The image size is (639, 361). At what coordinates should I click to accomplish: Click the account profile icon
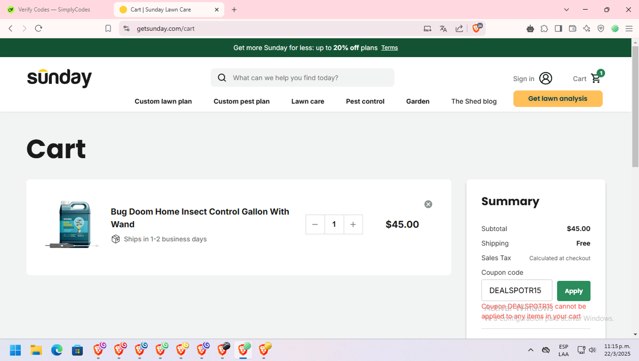click(546, 78)
